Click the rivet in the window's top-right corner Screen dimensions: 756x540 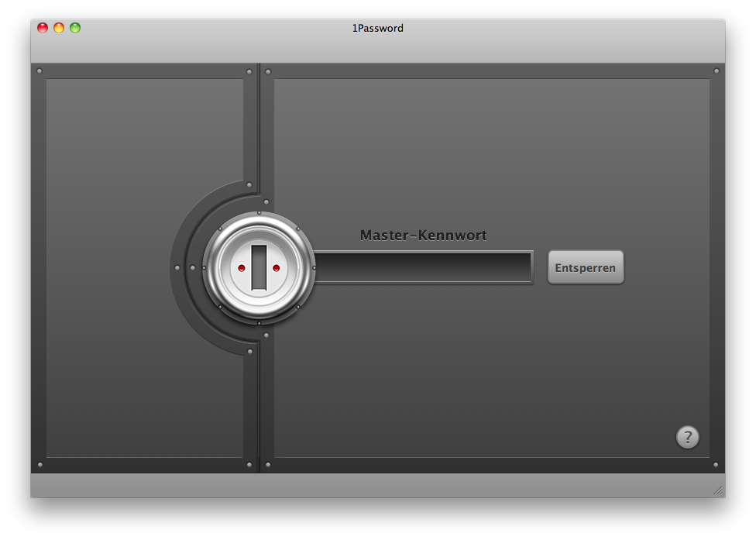coord(716,71)
